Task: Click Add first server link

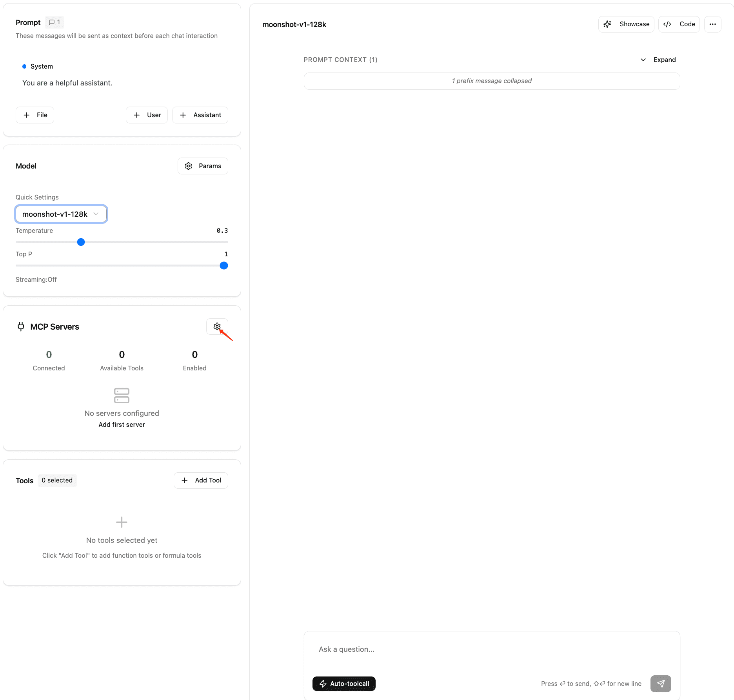Action: [122, 424]
